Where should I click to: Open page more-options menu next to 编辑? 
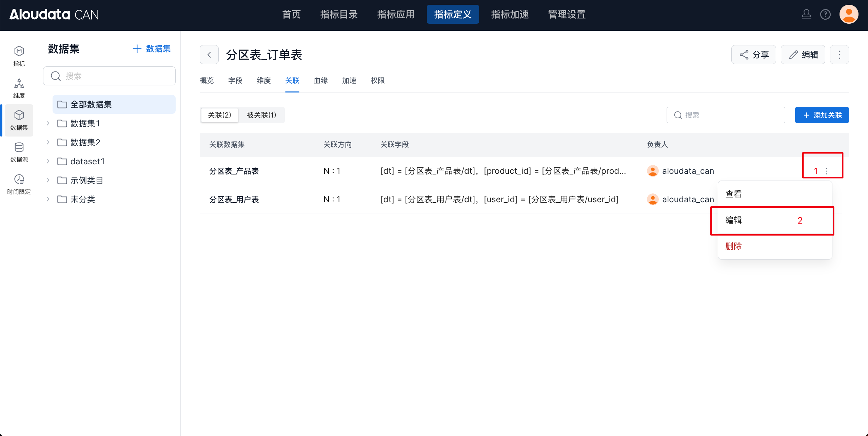(839, 55)
